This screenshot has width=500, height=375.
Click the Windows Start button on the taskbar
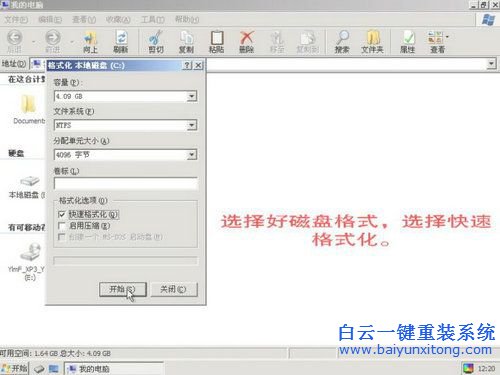(14, 368)
